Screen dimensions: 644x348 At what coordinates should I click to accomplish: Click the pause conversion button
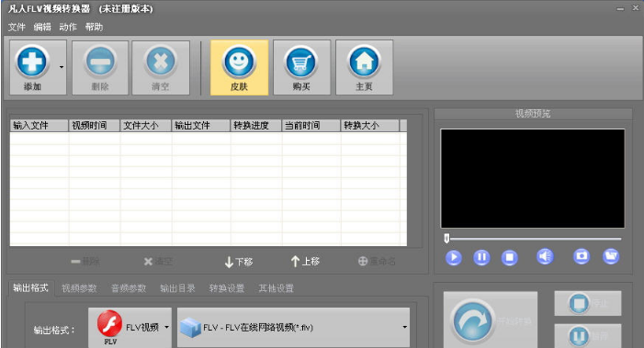(588, 336)
